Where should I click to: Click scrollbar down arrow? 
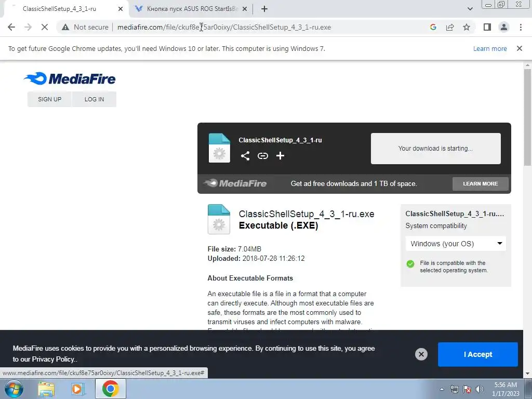pyautogui.click(x=528, y=374)
